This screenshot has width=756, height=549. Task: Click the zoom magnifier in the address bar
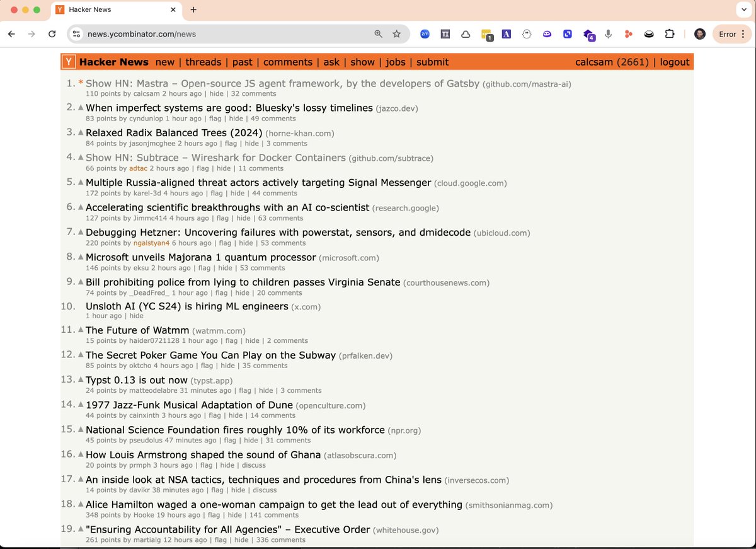point(378,34)
